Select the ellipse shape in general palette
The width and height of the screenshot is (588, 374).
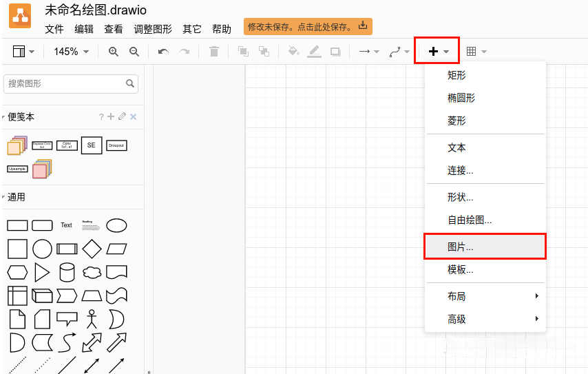(116, 225)
